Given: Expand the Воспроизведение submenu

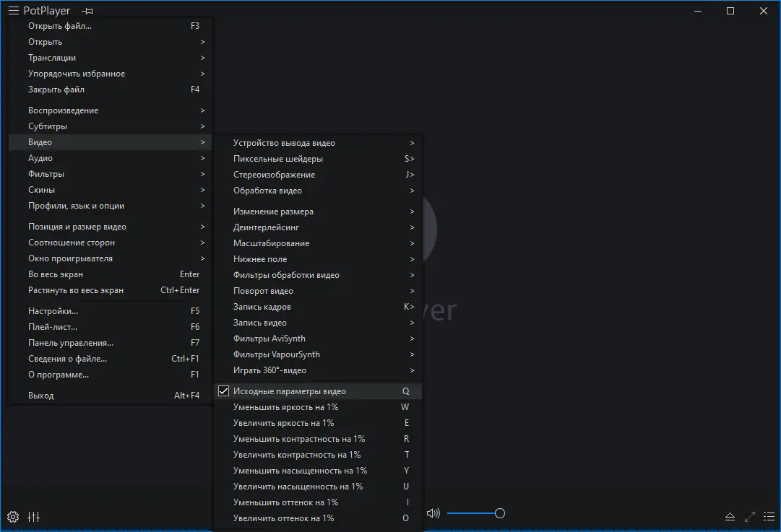Looking at the screenshot, I should tap(111, 110).
